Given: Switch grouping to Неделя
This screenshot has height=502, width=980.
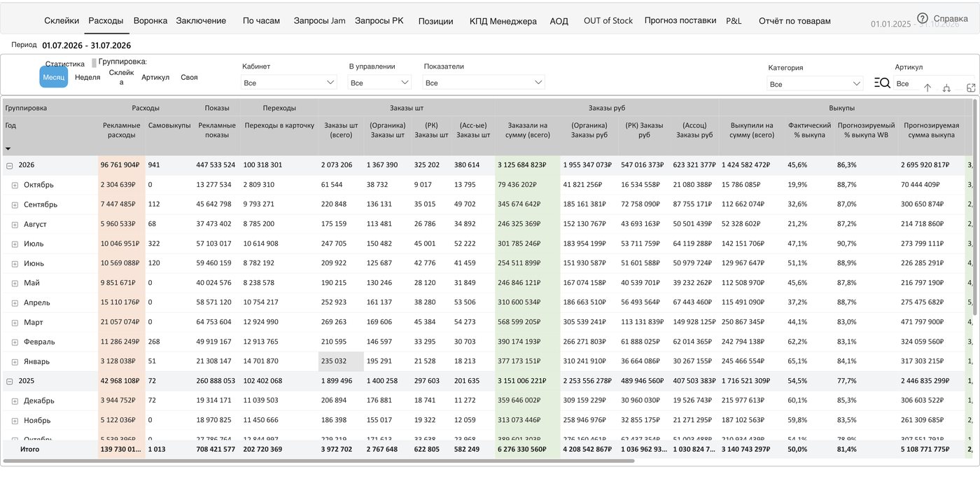Looking at the screenshot, I should (87, 77).
